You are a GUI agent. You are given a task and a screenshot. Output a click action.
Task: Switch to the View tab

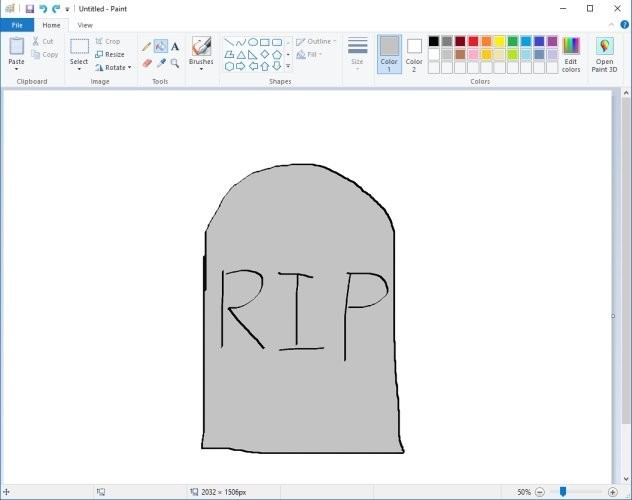click(85, 25)
